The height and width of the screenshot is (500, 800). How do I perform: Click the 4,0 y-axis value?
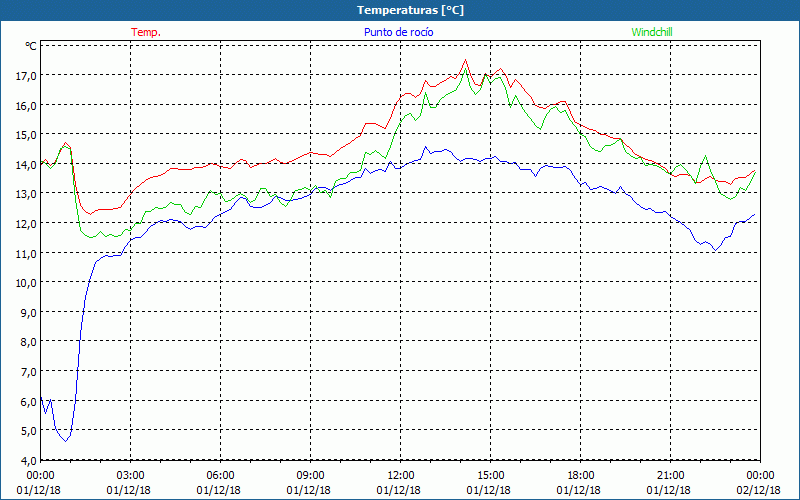30,460
